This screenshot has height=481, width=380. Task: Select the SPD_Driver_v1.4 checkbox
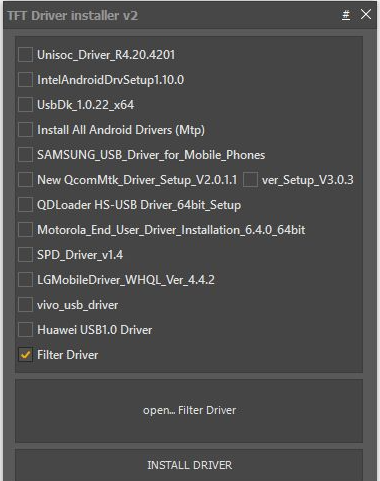[x=25, y=255]
